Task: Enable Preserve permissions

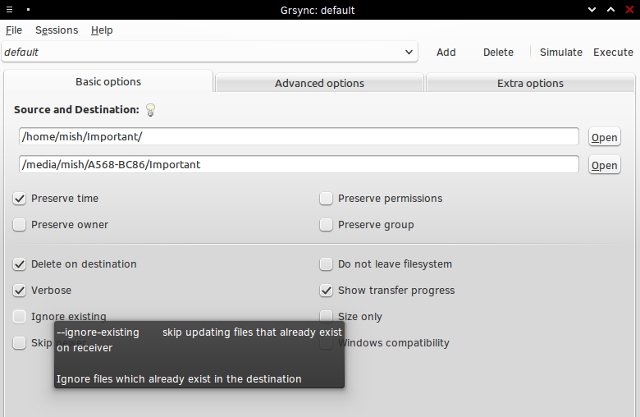Action: click(x=326, y=199)
